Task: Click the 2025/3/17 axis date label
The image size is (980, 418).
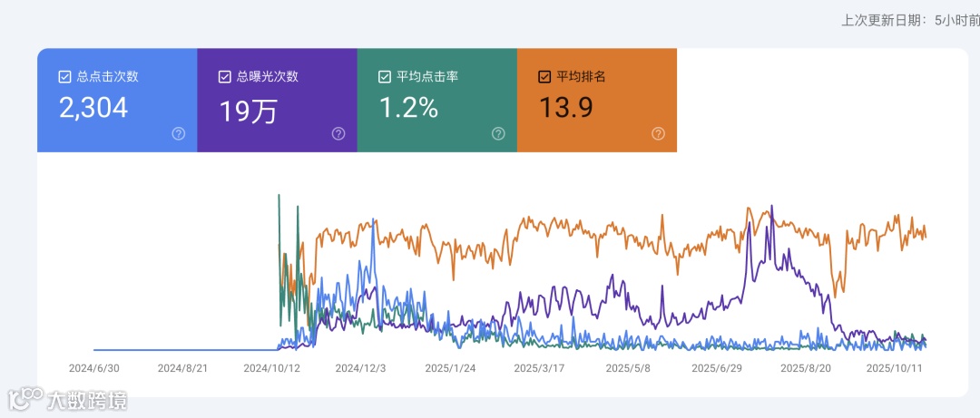Action: [x=539, y=368]
